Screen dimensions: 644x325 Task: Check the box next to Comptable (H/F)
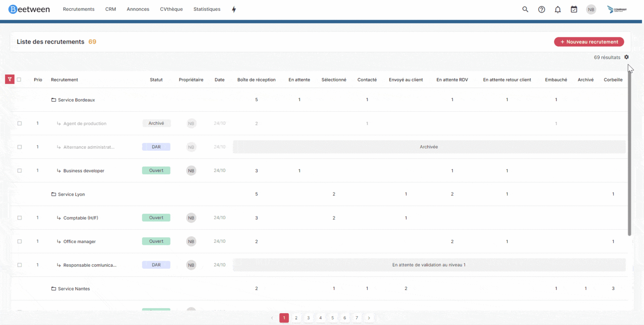click(19, 218)
